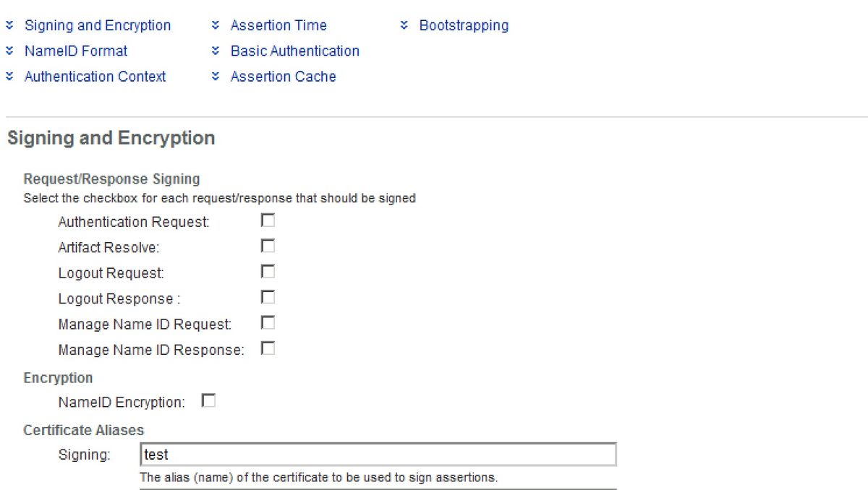Enable Authentication Request signing
The height and width of the screenshot is (490, 868).
[268, 220]
